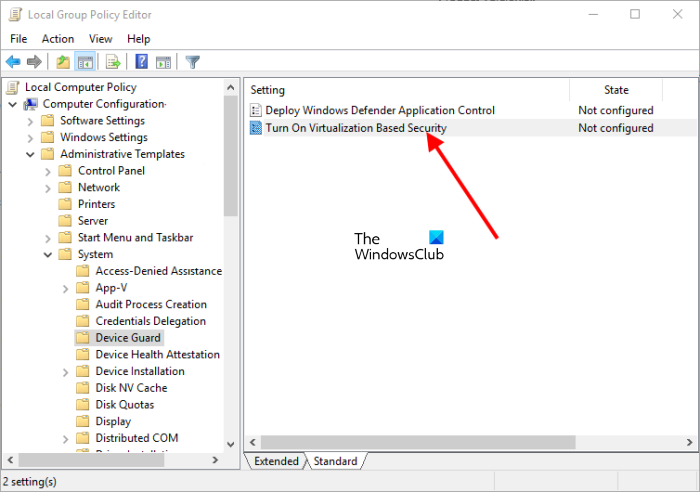Open the Help menu
The width and height of the screenshot is (700, 492).
point(138,39)
